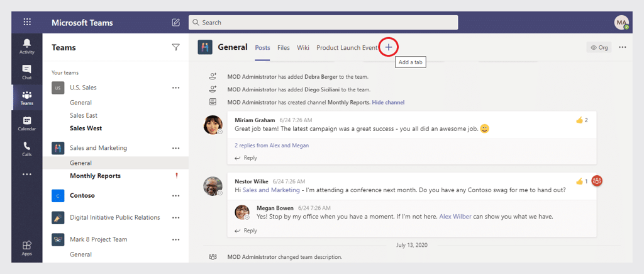Click the U.S. Sales team avatar
Screen dimensions: 644x274
coord(57,88)
